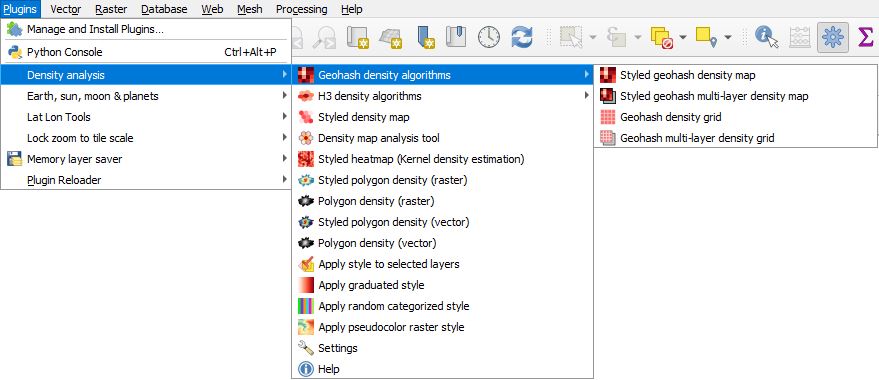Viewport: 879px width, 380px height.
Task: Click the Memory layer saver disk icon
Action: pyautogui.click(x=15, y=159)
